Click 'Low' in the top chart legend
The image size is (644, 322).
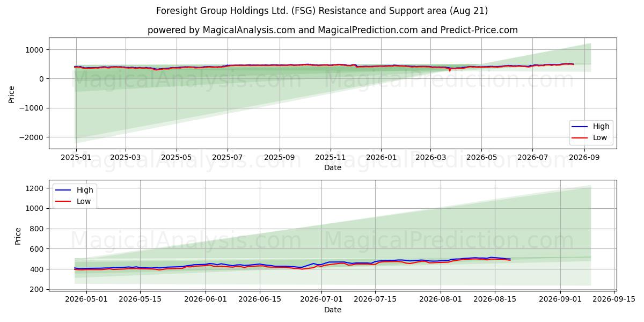600,138
